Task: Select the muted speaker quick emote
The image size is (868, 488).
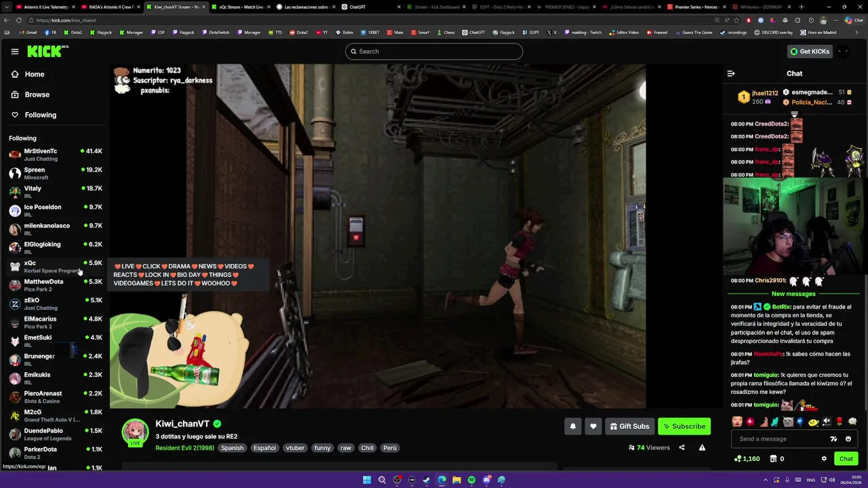Action: coord(826,422)
